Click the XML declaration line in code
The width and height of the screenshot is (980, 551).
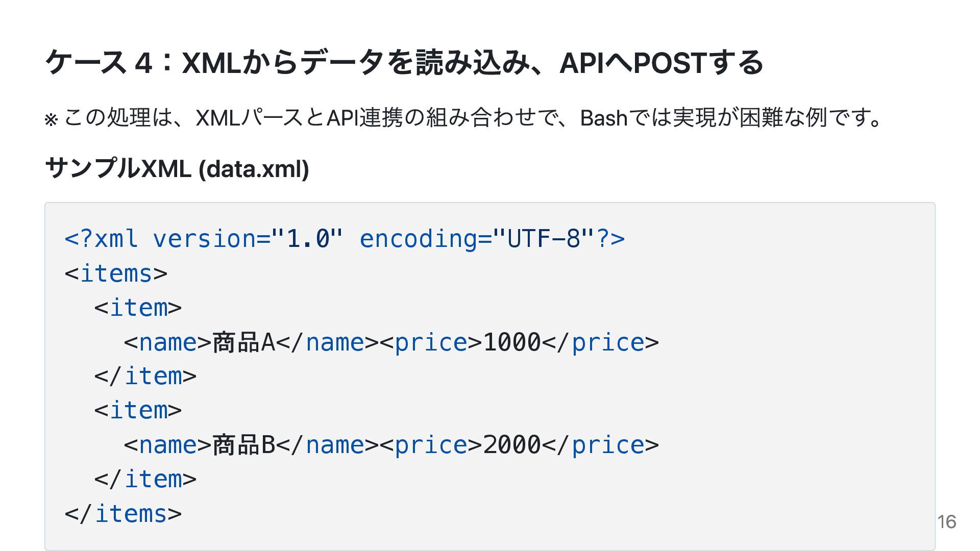(345, 239)
